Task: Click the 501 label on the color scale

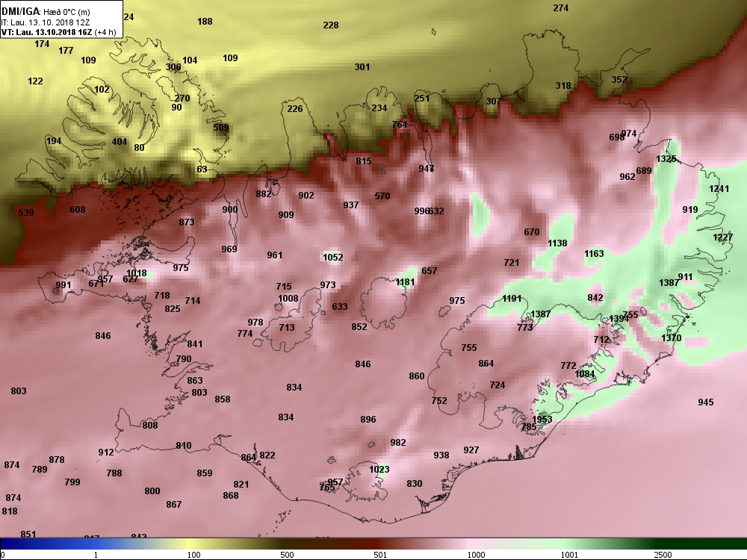Action: pos(380,555)
